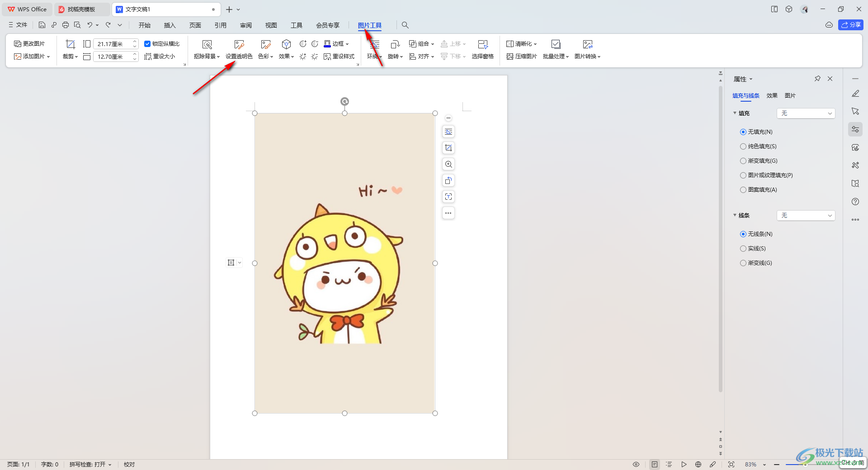Select 图片或纹理填充(P) radio button

[743, 175]
